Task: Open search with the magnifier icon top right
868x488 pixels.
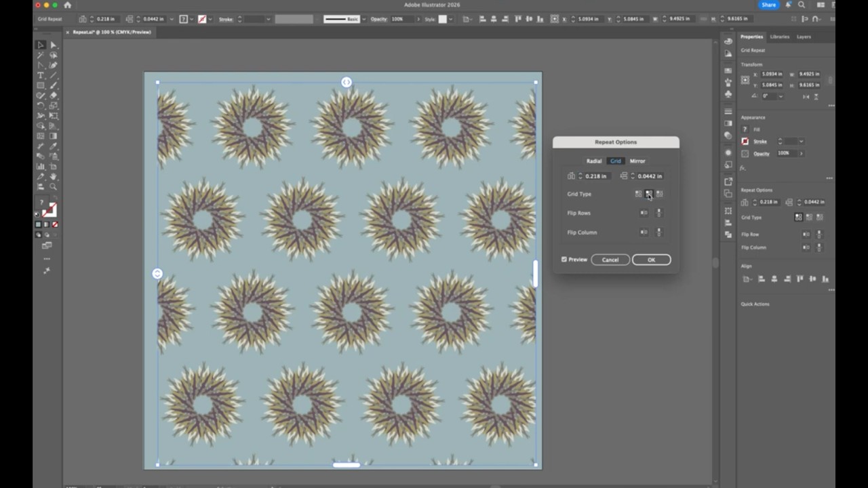Action: (802, 5)
